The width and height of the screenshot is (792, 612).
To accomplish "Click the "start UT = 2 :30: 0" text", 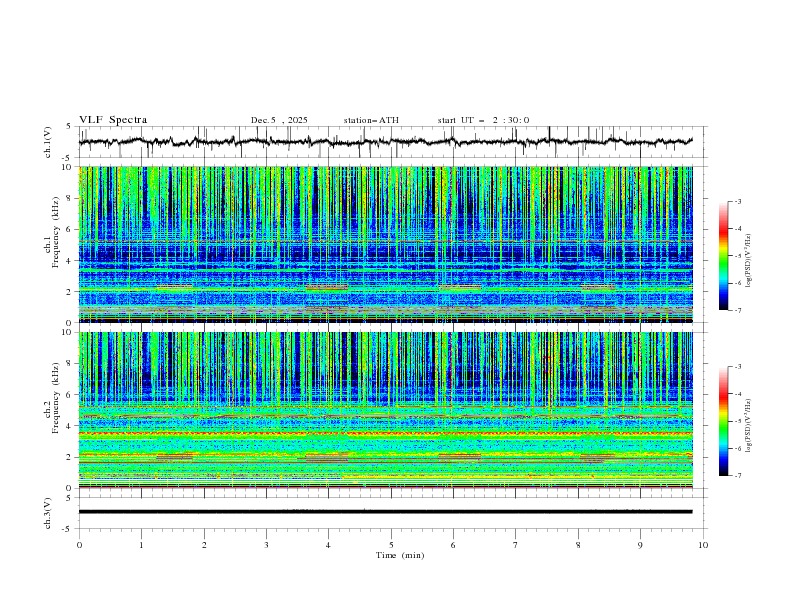I will 483,120.
